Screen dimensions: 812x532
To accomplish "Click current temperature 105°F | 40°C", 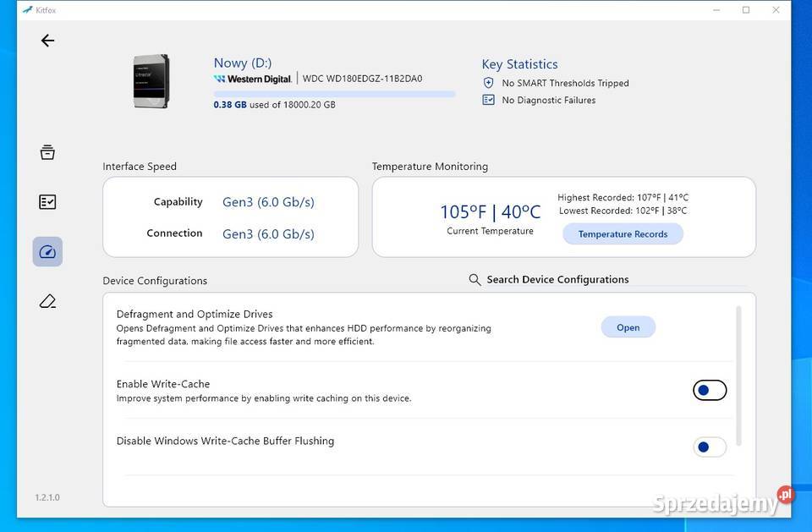I will coord(491,211).
